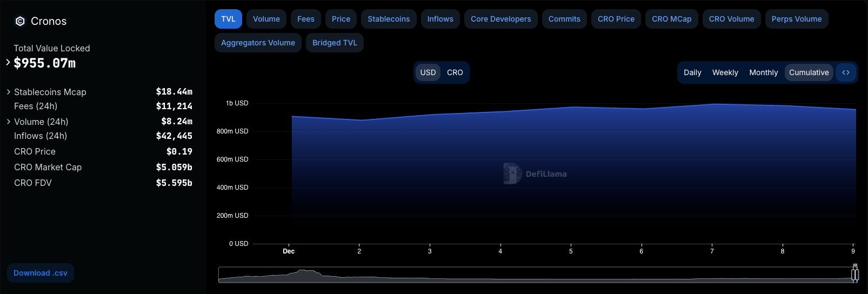Screen dimensions: 868x294
Task: Switch denomination to CRO
Action: (455, 72)
